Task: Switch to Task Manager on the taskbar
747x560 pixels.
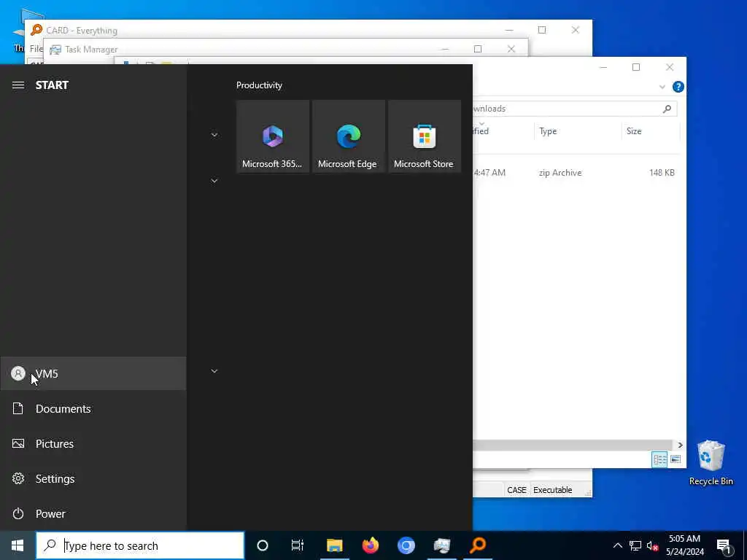Action: (441, 545)
